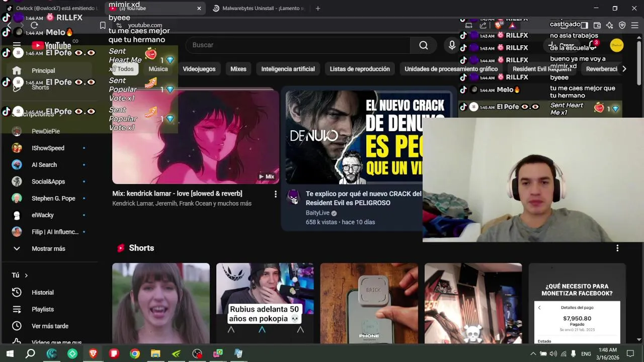
Task: Click the share page icon in address bar
Action: click(483, 25)
